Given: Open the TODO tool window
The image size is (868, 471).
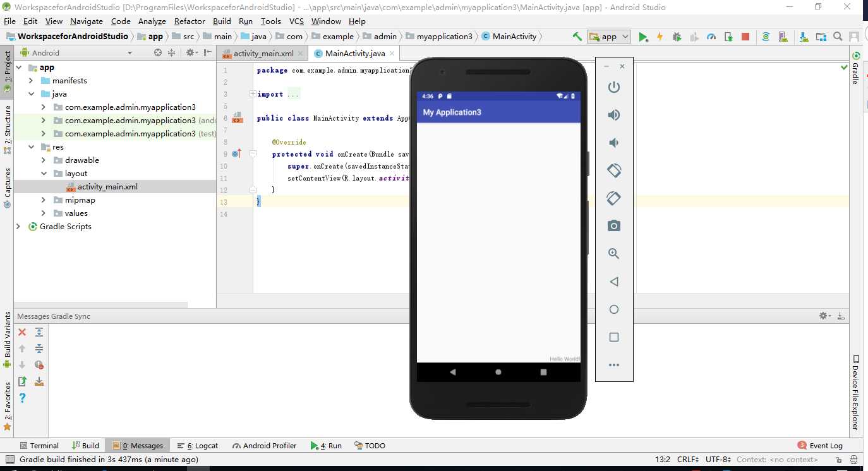Looking at the screenshot, I should [370, 446].
